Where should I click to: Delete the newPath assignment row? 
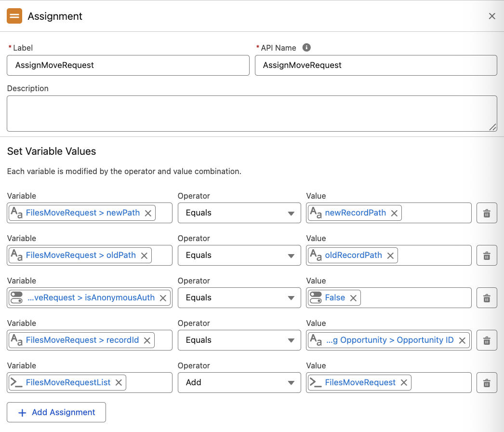[487, 213]
